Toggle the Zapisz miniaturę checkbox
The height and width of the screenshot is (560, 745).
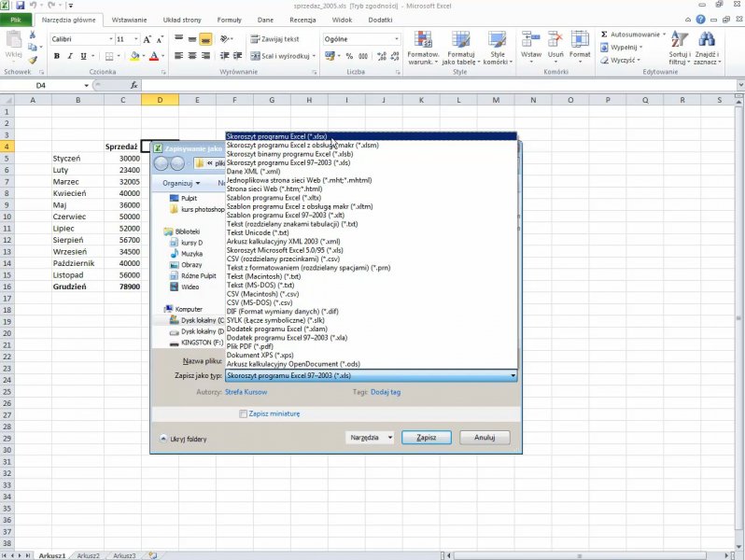click(x=244, y=413)
